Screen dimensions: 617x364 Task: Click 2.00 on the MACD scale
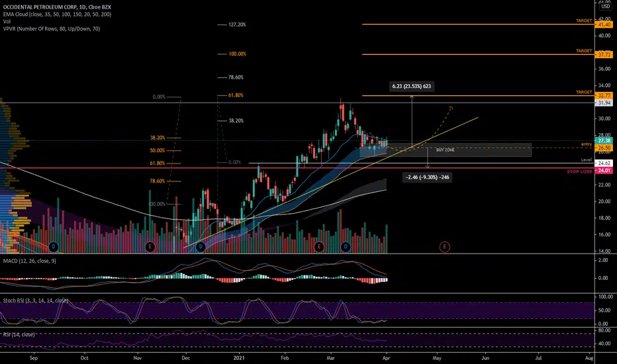click(603, 261)
